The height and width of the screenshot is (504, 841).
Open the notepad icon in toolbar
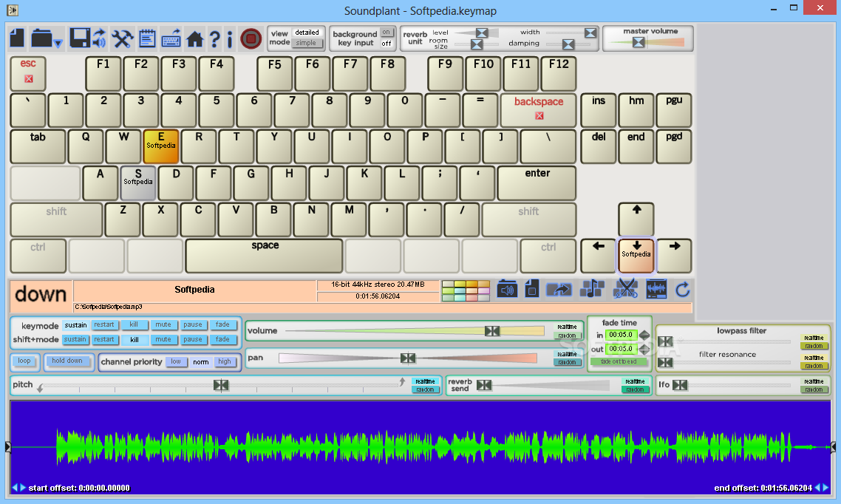(x=146, y=38)
